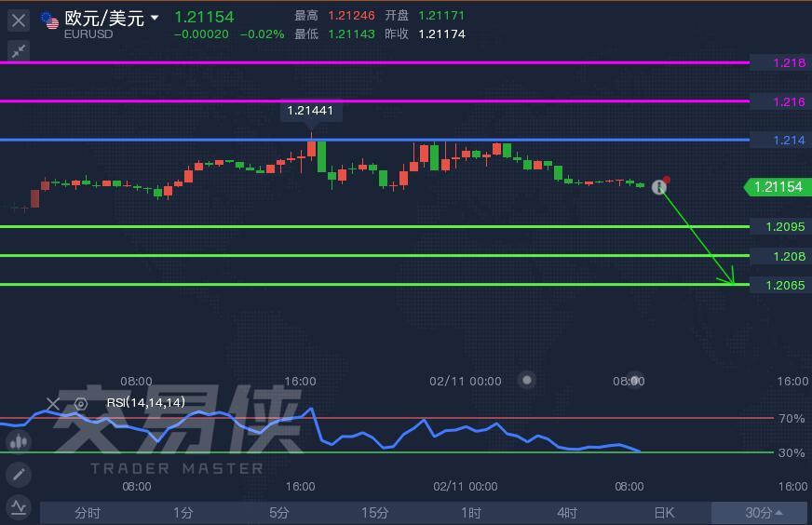Click the 最高 value 1.21246

pos(351,16)
